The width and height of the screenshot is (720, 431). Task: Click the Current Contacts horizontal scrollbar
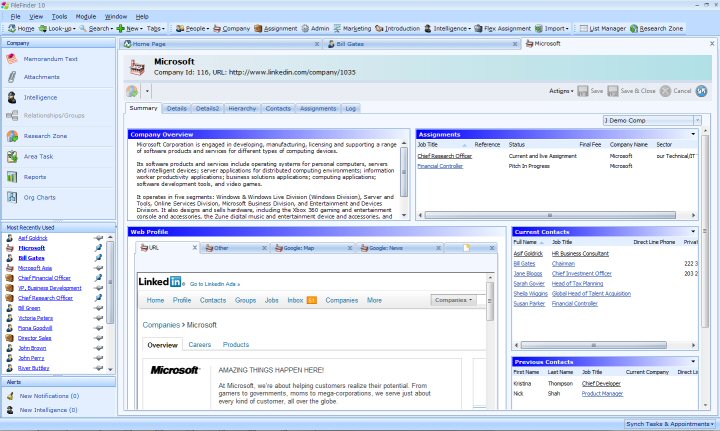(594, 345)
